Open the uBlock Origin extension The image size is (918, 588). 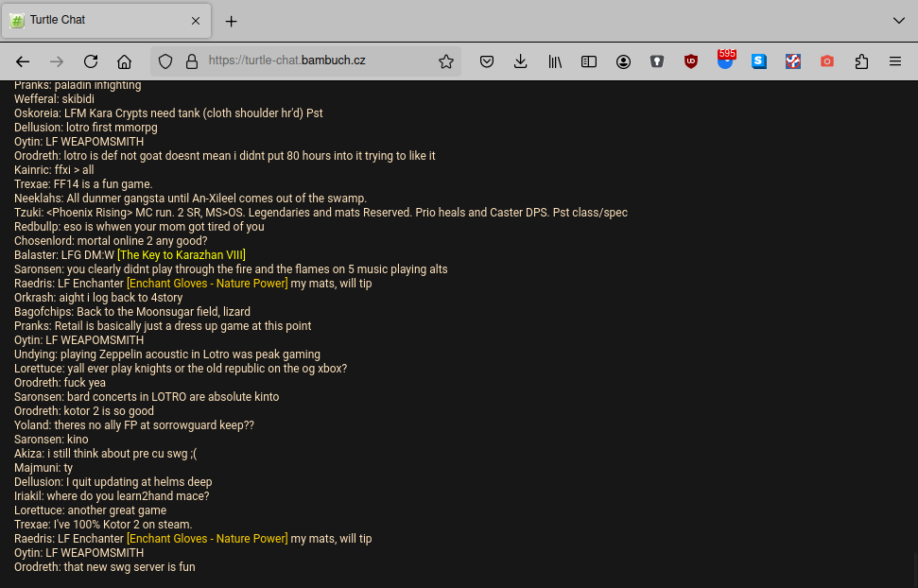(x=691, y=61)
